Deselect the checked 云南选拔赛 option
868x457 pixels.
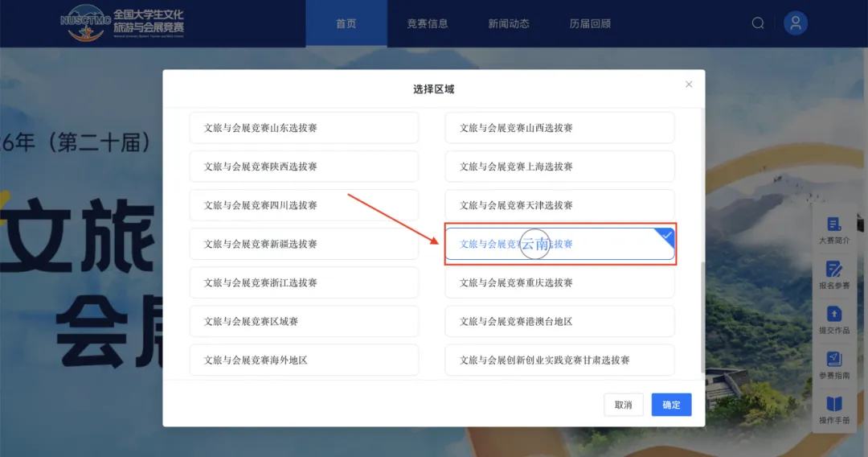559,245
